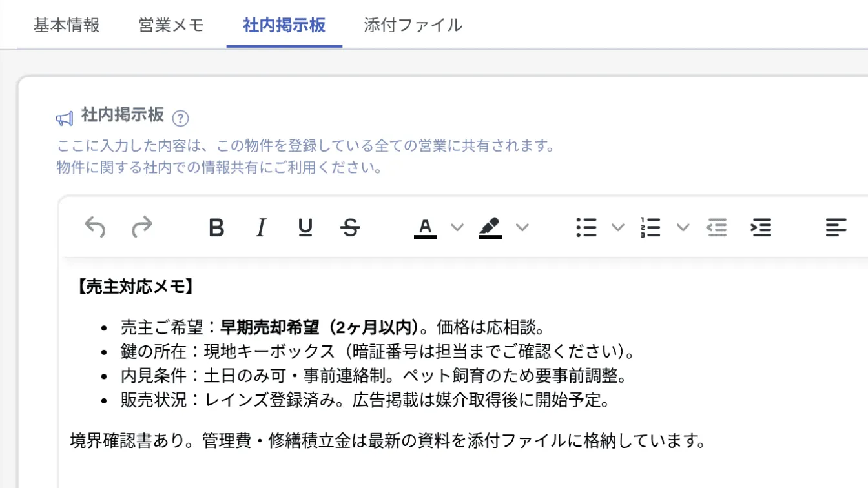This screenshot has height=488, width=868.
Task: Click the 販売状況 bullet line
Action: click(x=366, y=400)
